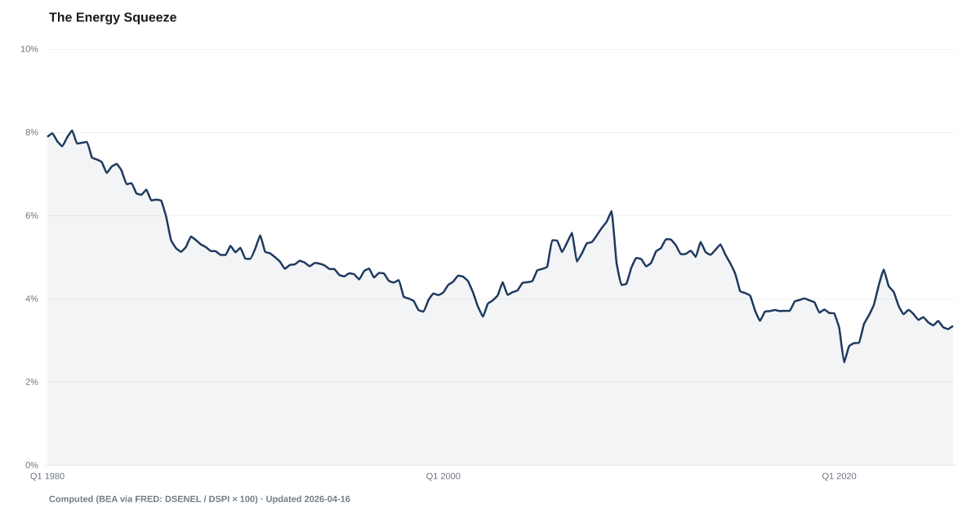Image resolution: width=980 pixels, height=514 pixels.
Task: Select the Q1 2020 x-axis label
Action: tap(839, 476)
